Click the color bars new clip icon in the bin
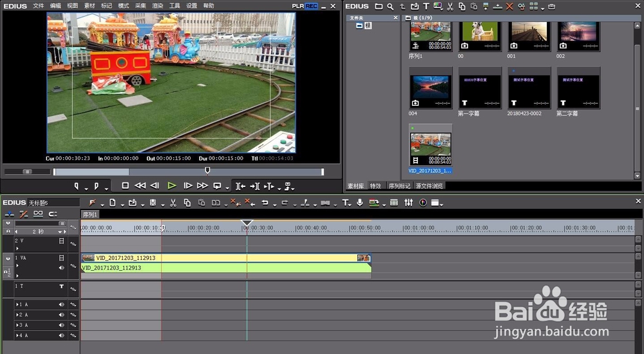The width and height of the screenshot is (644, 354). pos(438,6)
